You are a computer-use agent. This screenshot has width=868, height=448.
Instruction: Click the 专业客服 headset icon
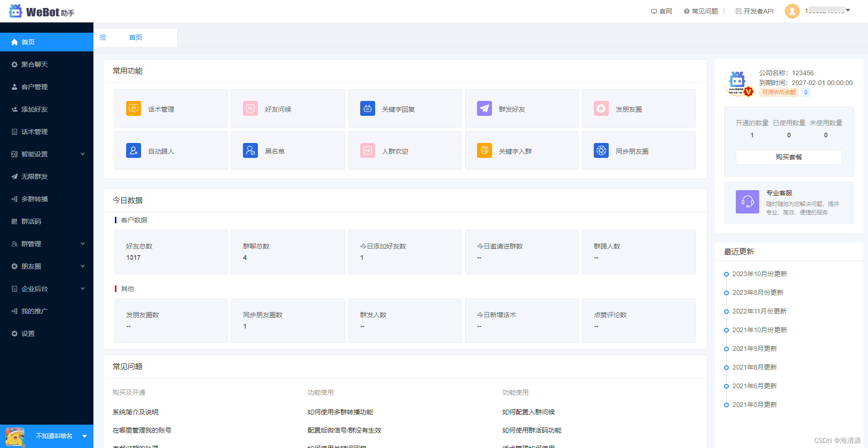(x=747, y=202)
